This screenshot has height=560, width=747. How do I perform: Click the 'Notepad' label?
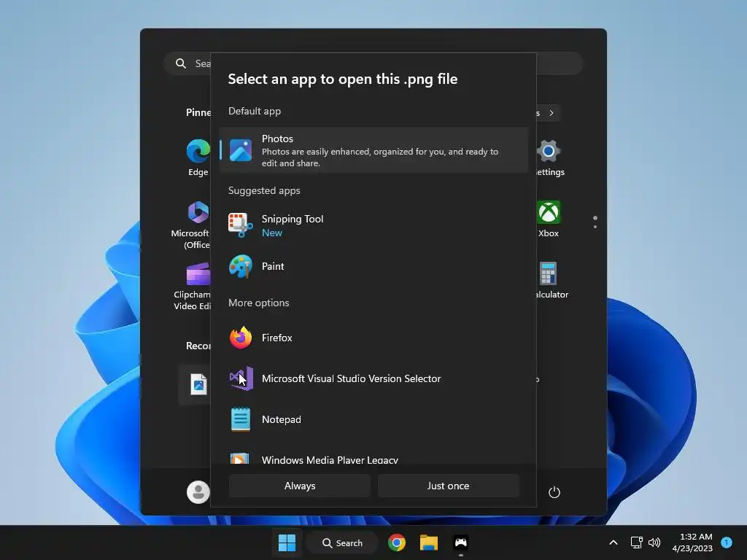(282, 419)
